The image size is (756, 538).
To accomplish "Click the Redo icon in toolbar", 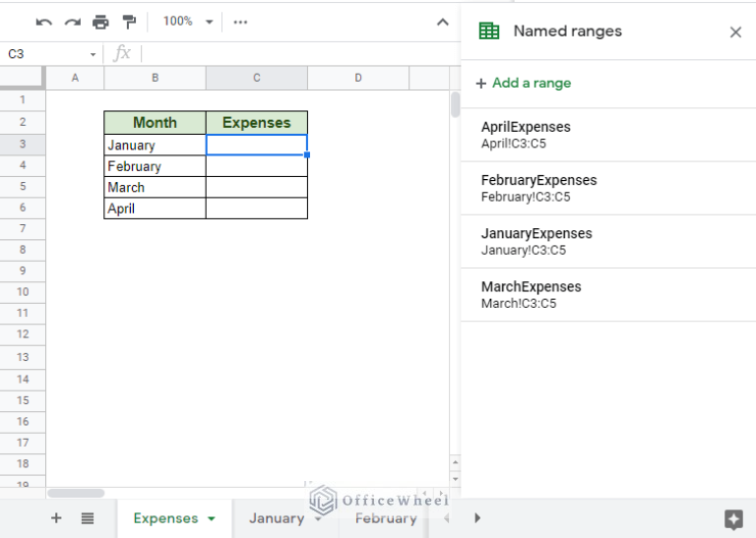I will point(72,22).
